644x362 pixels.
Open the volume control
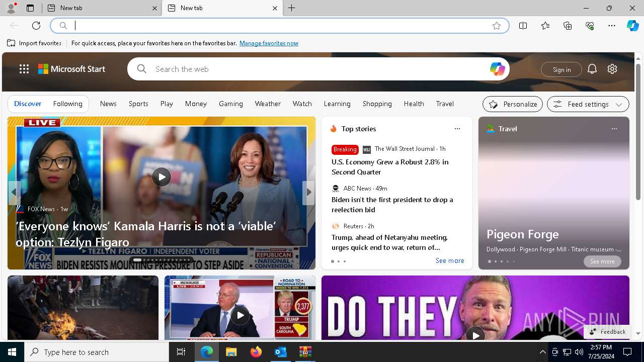click(579, 352)
